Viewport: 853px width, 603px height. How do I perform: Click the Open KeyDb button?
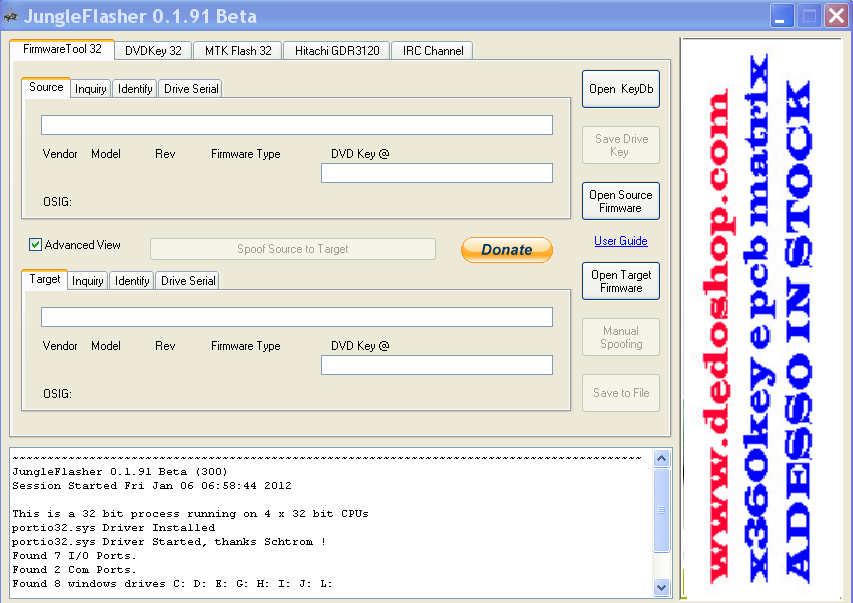point(620,89)
